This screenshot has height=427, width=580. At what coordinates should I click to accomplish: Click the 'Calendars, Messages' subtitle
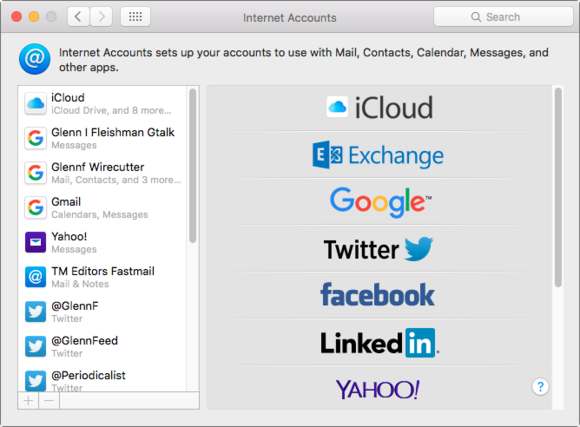[x=100, y=215]
